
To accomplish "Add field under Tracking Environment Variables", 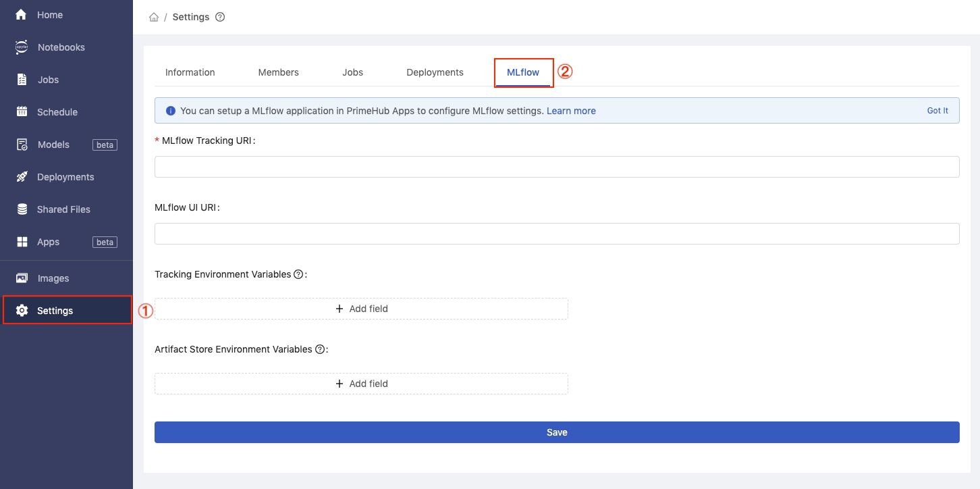I will click(361, 309).
